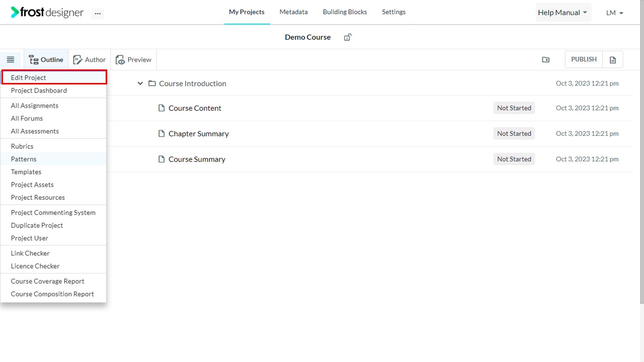The image size is (644, 362).
Task: Click the add-to-folder icon near Publish
Action: click(x=546, y=59)
